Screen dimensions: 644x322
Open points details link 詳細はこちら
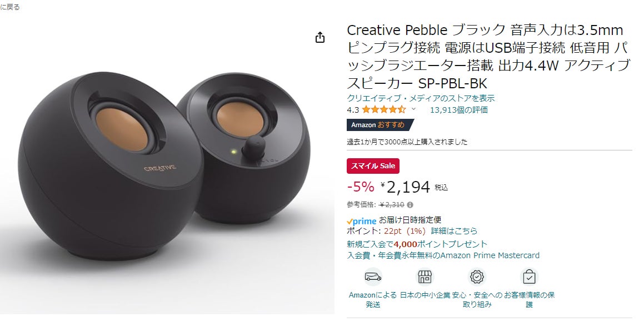[x=455, y=231]
